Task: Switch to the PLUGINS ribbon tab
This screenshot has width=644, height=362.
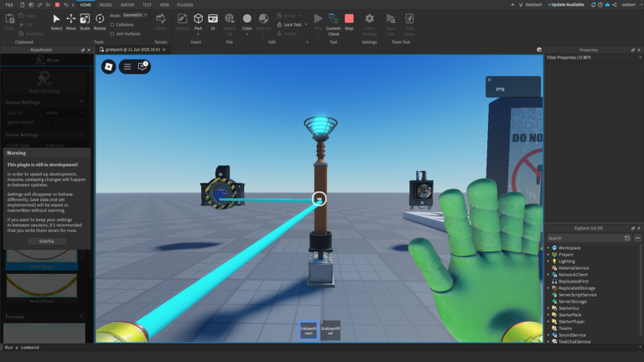Action: point(184,4)
